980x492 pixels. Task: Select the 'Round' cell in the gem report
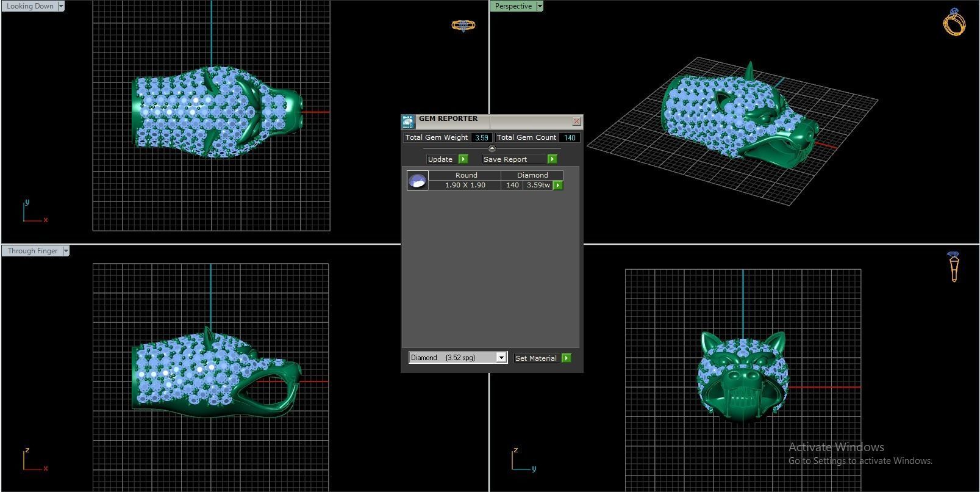click(x=466, y=175)
